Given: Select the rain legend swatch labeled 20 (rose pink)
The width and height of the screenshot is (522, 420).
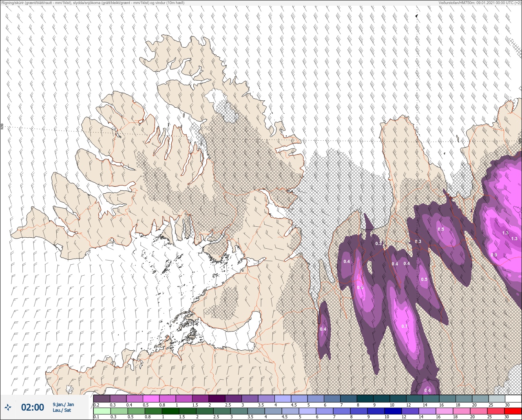Looking at the screenshot, I should pos(479,411).
